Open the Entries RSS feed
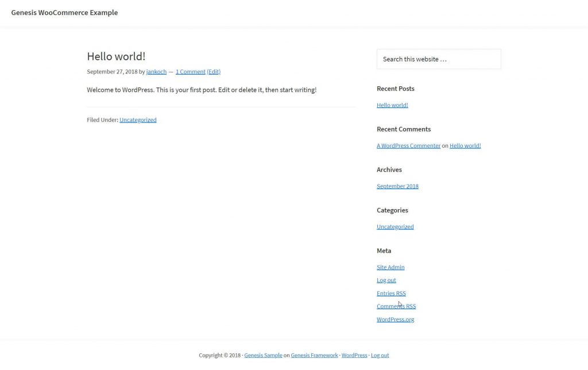Screen dimensions: 588x370 pyautogui.click(x=391, y=294)
